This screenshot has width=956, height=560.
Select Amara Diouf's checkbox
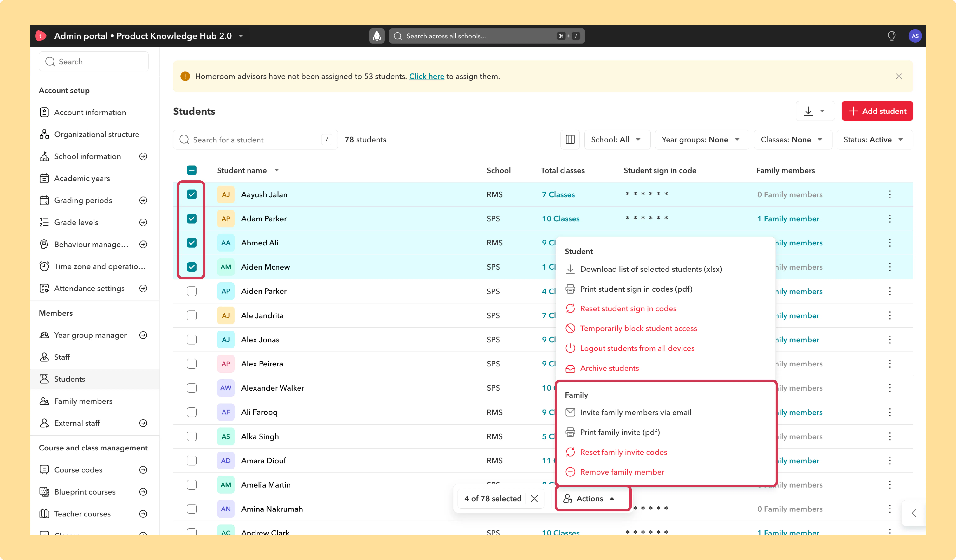(x=192, y=461)
